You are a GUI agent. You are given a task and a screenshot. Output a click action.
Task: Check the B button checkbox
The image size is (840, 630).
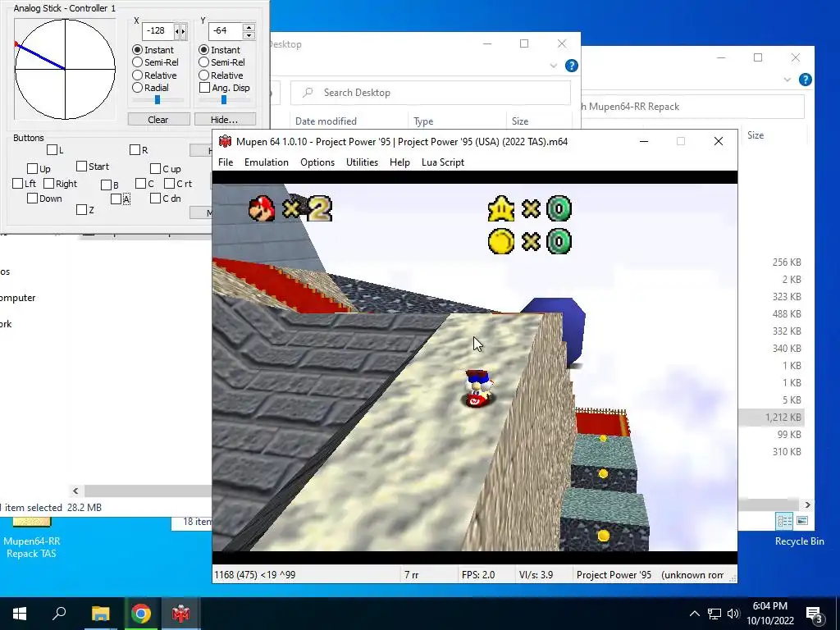[x=106, y=185]
